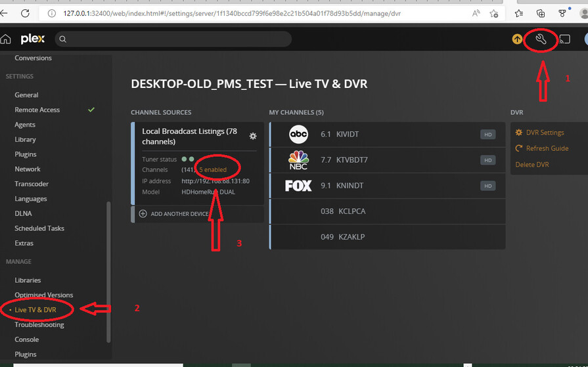Click the NBC peacock logo
588x367 pixels.
(298, 160)
